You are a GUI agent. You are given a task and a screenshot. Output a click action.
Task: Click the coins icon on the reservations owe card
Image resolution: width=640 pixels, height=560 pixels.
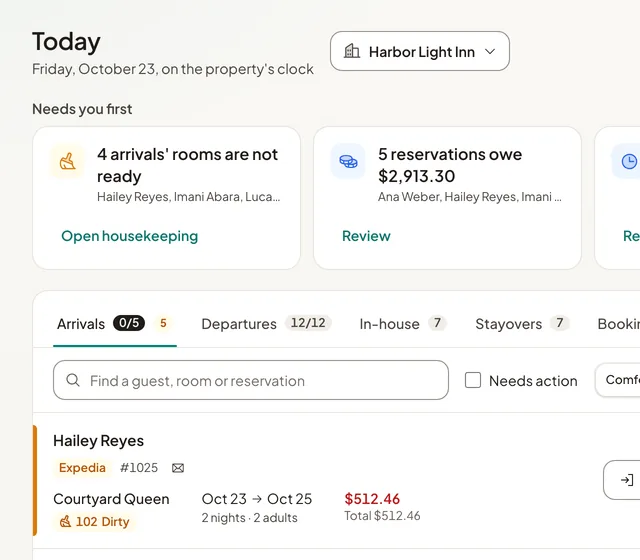pos(348,161)
